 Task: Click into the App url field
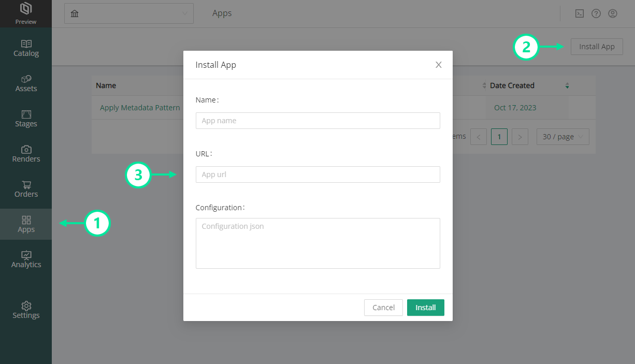[x=317, y=174]
